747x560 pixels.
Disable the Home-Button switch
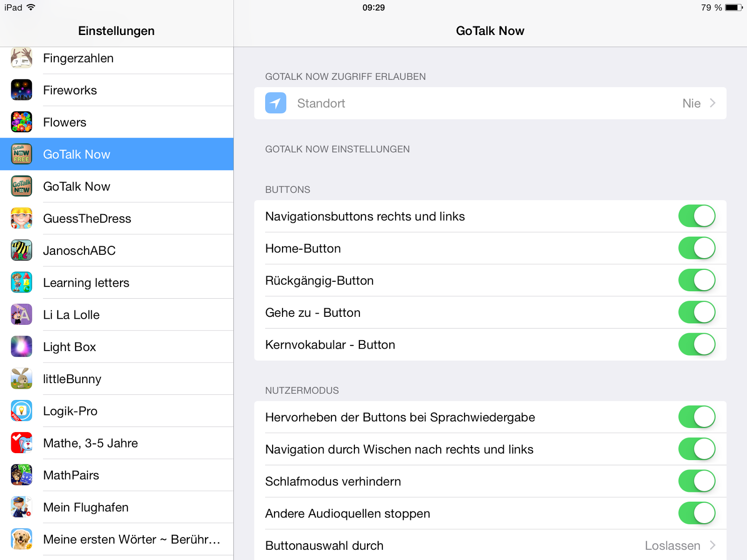(697, 248)
